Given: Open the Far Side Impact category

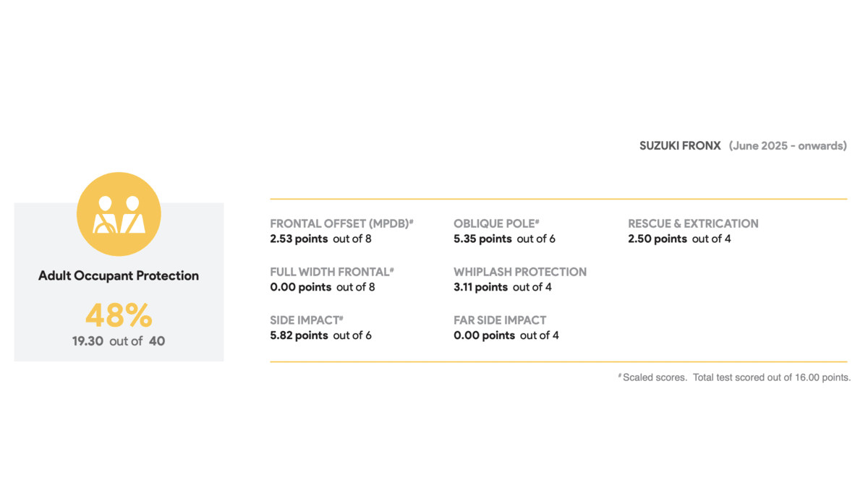Looking at the screenshot, I should coord(500,320).
